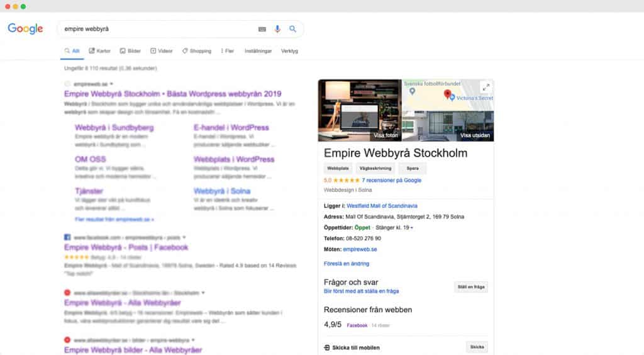Click 'Fler resultat från empireweb.se'
The height and width of the screenshot is (355, 644).
pyautogui.click(x=114, y=220)
